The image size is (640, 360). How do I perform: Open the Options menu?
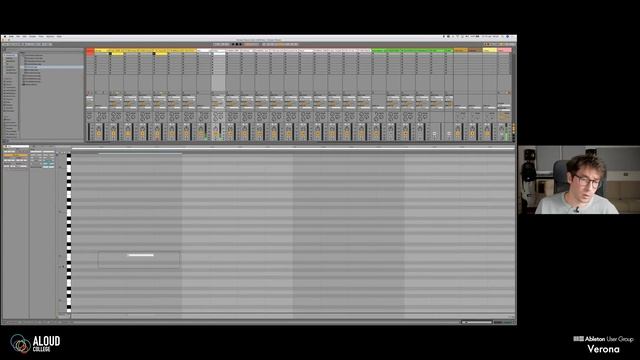[50, 37]
